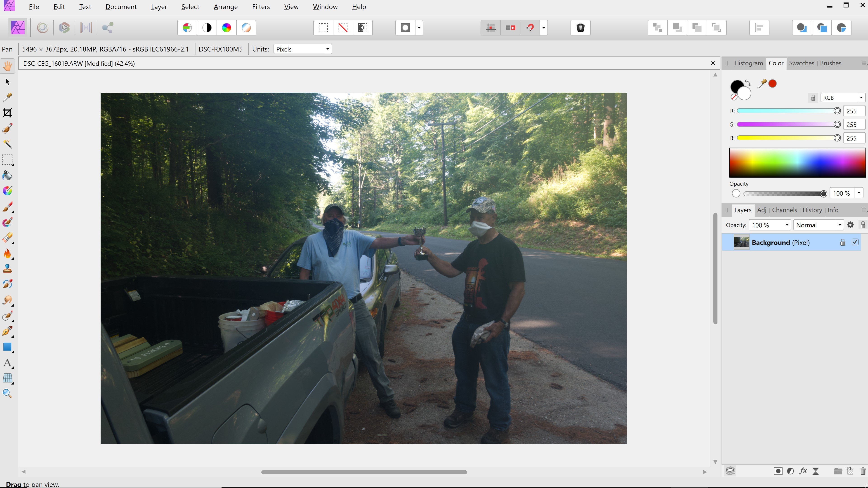This screenshot has height=488, width=868.
Task: Open the Tone Mapping Persona
Action: (x=86, y=28)
